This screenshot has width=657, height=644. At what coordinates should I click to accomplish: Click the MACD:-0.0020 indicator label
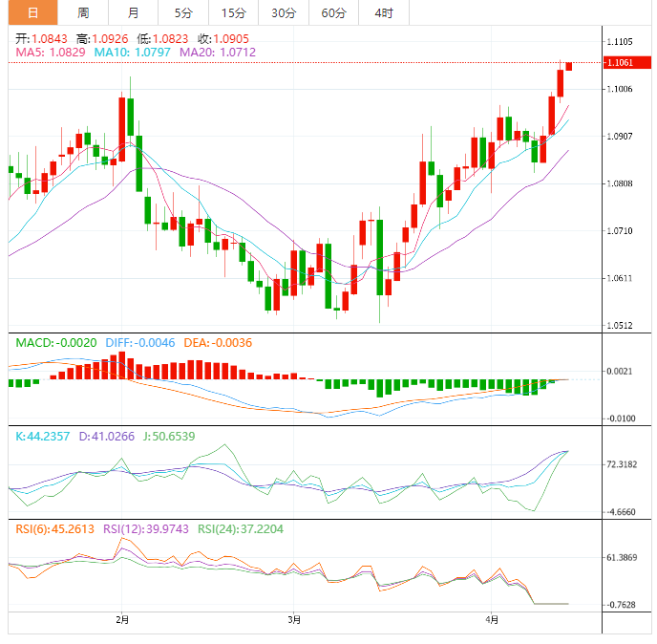click(56, 343)
